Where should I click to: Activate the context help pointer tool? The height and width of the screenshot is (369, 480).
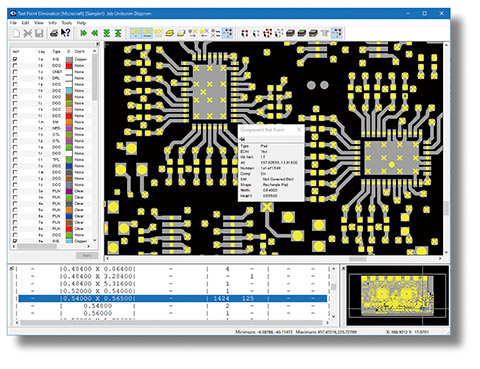pos(66,33)
